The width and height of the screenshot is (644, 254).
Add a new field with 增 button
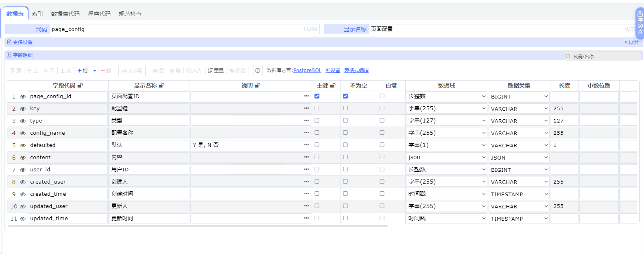tap(83, 70)
